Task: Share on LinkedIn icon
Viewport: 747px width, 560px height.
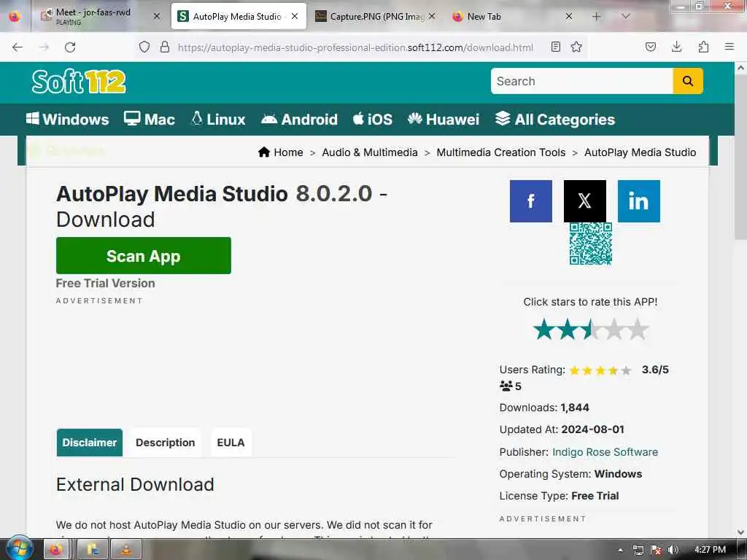Action: (638, 201)
